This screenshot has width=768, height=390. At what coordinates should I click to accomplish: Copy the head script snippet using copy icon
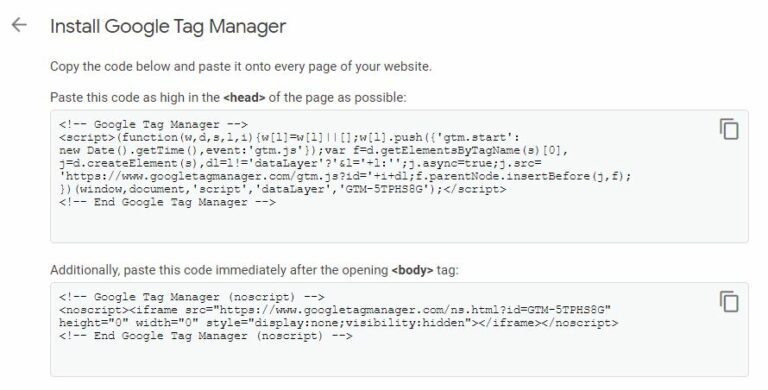[729, 129]
